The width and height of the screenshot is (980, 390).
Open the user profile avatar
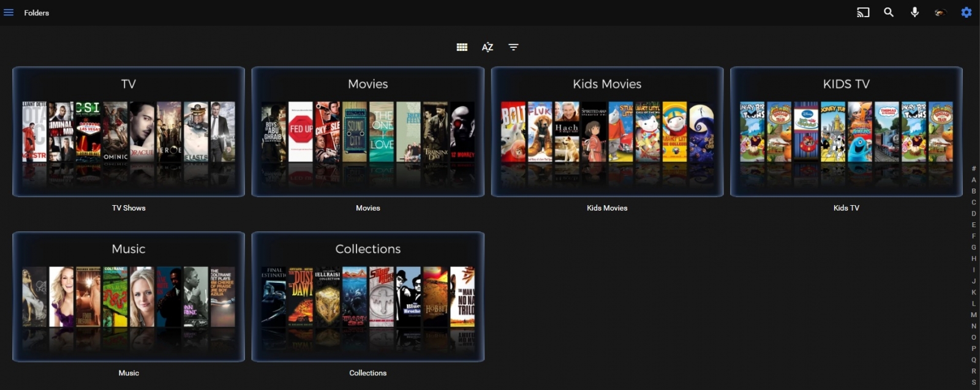click(940, 12)
